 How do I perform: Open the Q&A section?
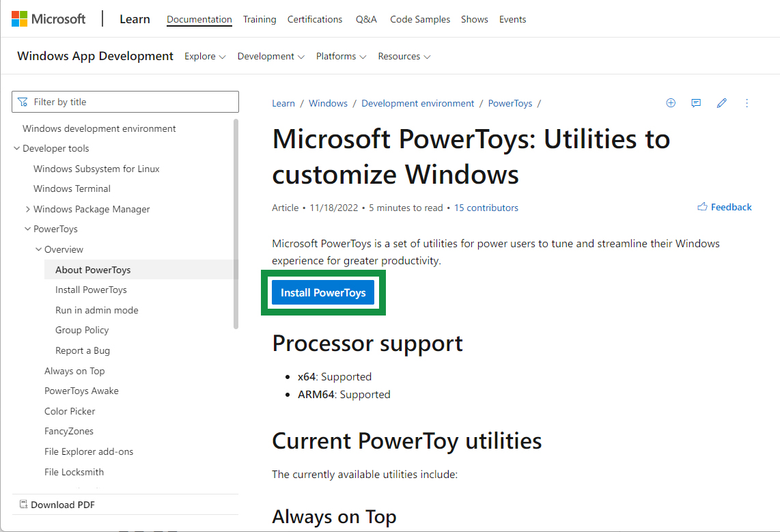pyautogui.click(x=366, y=19)
